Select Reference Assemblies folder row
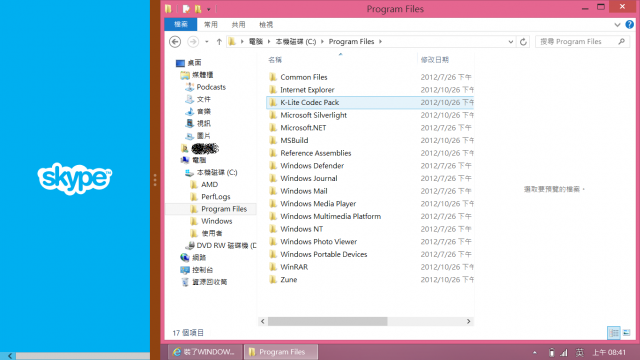Viewport: 640px width, 360px height. tap(370, 153)
